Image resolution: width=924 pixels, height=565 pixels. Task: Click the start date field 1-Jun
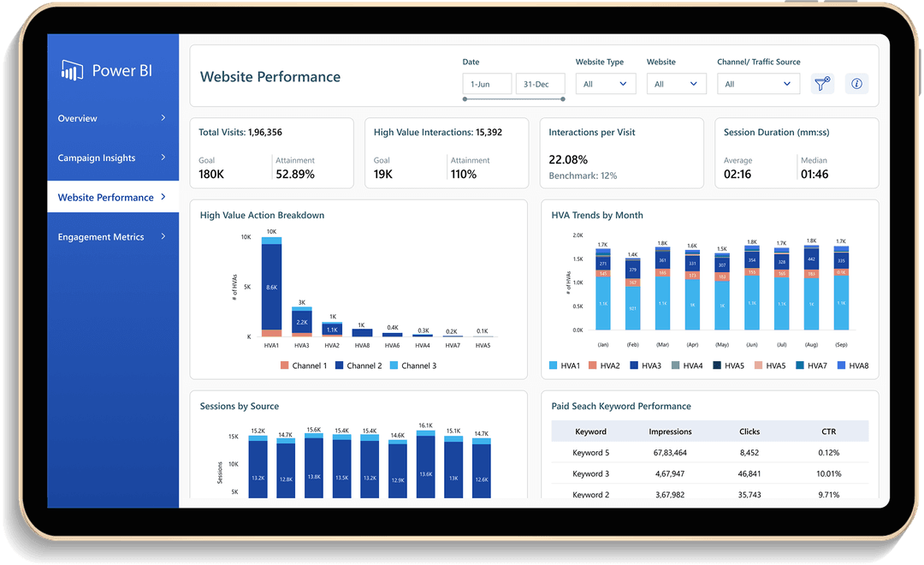[487, 84]
